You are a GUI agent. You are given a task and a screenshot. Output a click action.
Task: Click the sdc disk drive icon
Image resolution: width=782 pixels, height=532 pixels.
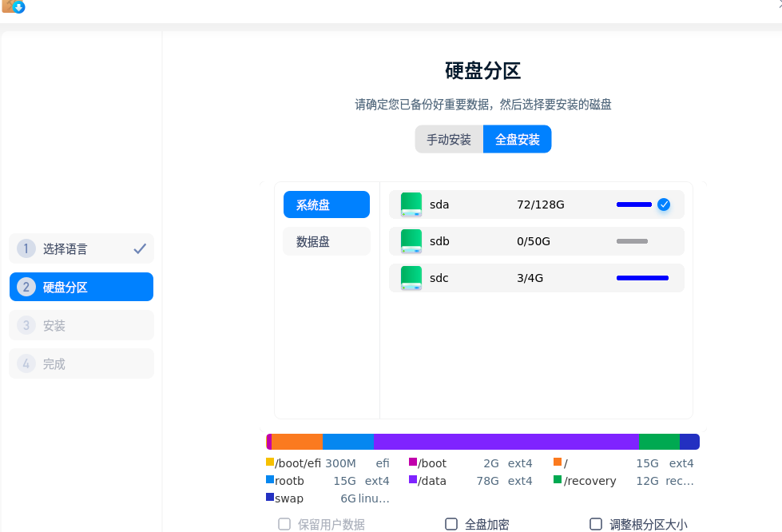pyautogui.click(x=411, y=278)
